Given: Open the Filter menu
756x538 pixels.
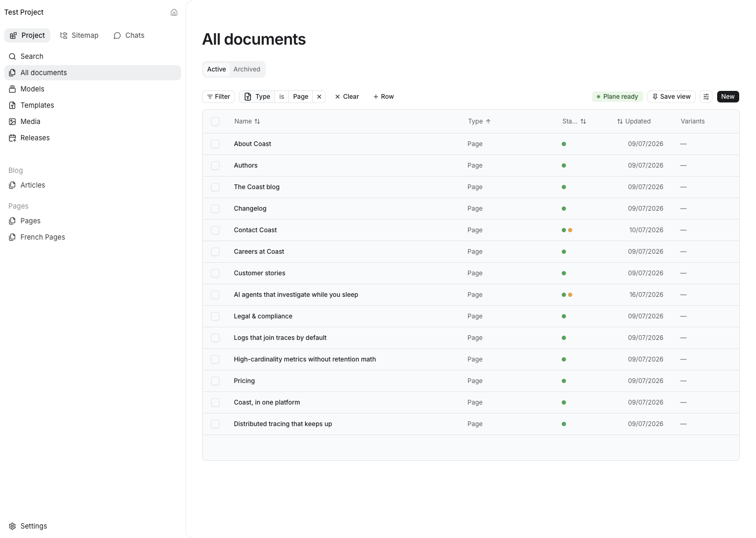Looking at the screenshot, I should pyautogui.click(x=218, y=97).
